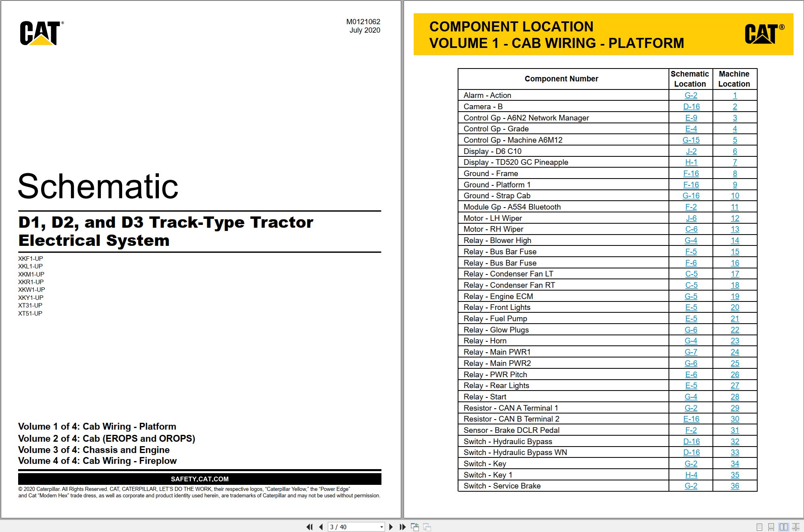Open F-2 link for A5S4 Bluetooth module
This screenshot has width=804, height=532.
point(691,207)
